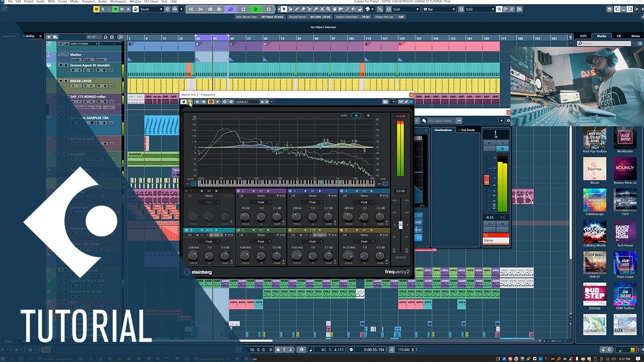Switch to the VSTi tab in right zone

[583, 36]
